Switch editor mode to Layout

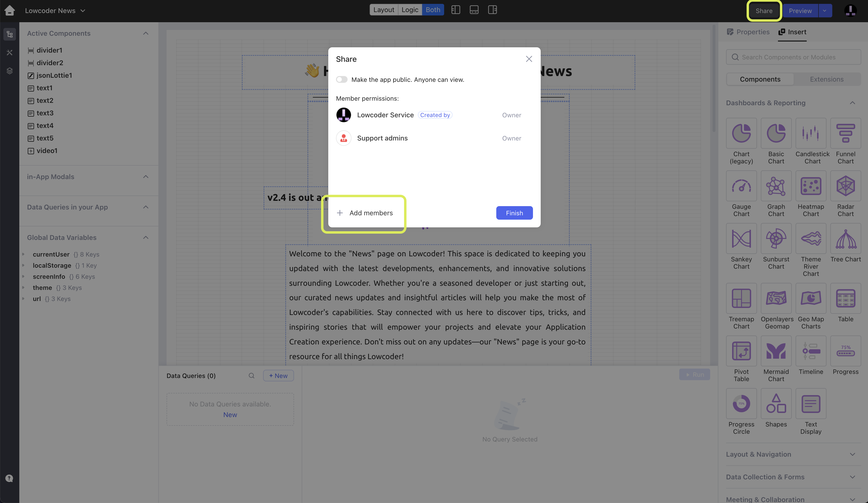pyautogui.click(x=384, y=10)
